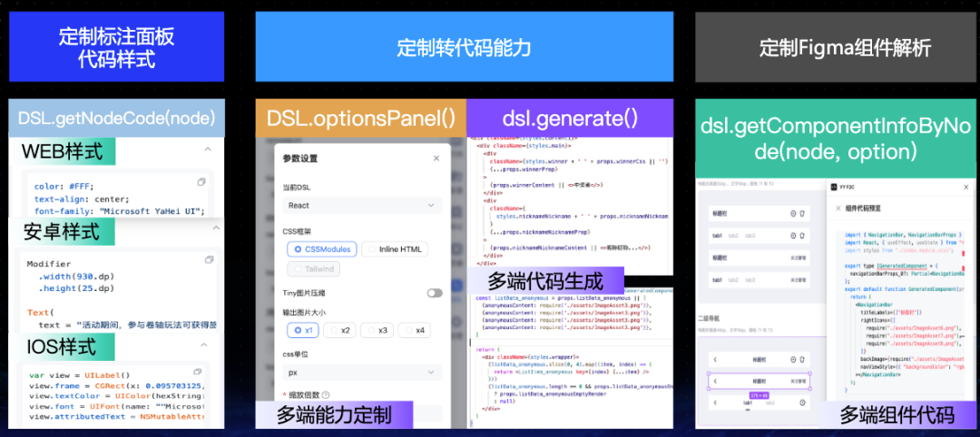Image resolution: width=980 pixels, height=437 pixels.
Task: Click the CSS框架 label
Action: tap(296, 231)
